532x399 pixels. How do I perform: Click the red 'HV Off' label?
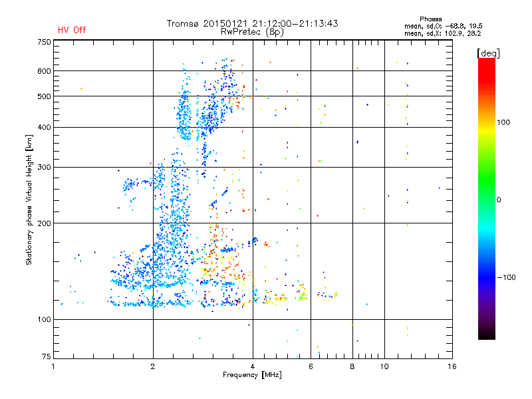click(x=72, y=30)
